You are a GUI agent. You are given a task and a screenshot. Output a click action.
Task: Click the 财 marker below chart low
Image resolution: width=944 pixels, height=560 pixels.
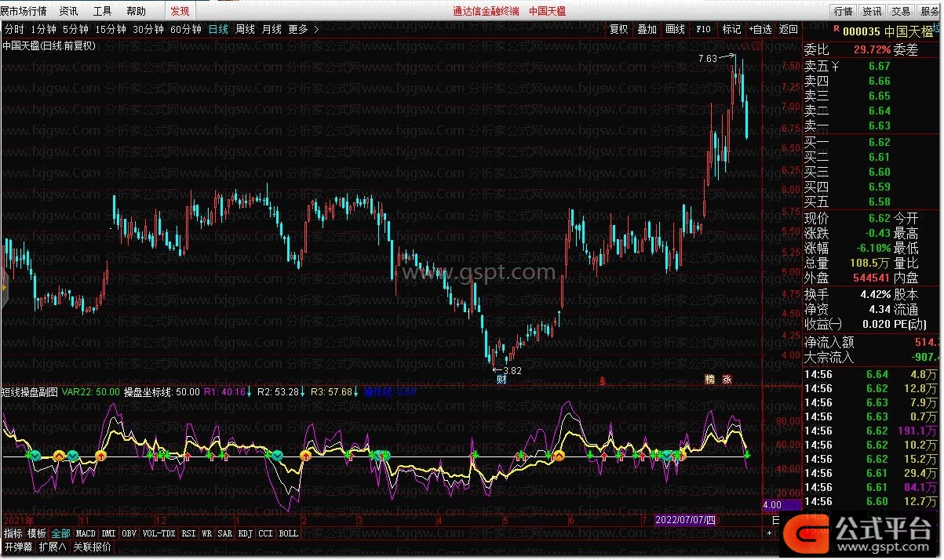tap(501, 380)
